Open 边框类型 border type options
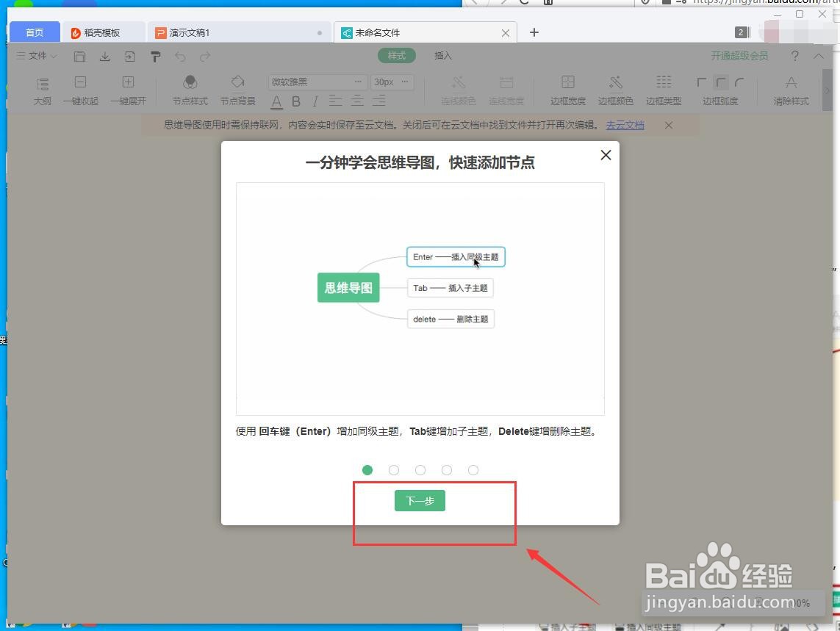This screenshot has height=631, width=840. (663, 90)
